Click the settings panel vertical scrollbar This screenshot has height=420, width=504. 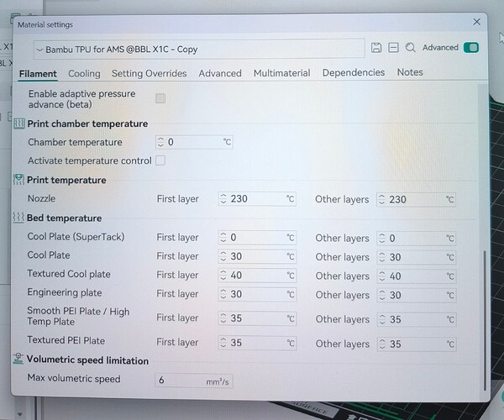tap(485, 320)
